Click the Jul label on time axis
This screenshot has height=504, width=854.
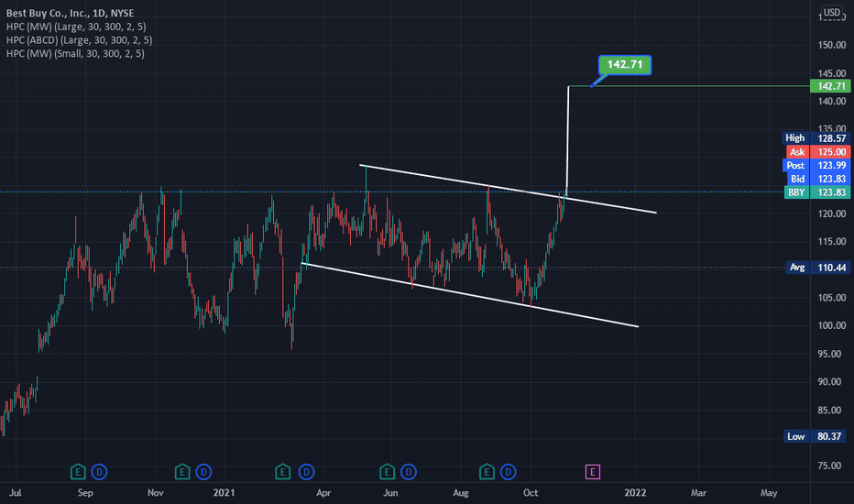tap(16, 493)
